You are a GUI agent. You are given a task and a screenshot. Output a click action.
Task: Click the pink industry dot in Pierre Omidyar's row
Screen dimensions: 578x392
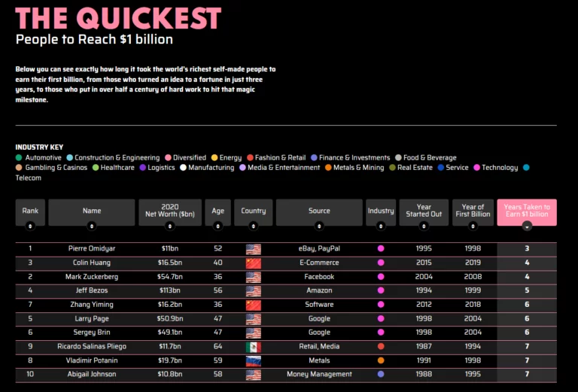pyautogui.click(x=381, y=248)
